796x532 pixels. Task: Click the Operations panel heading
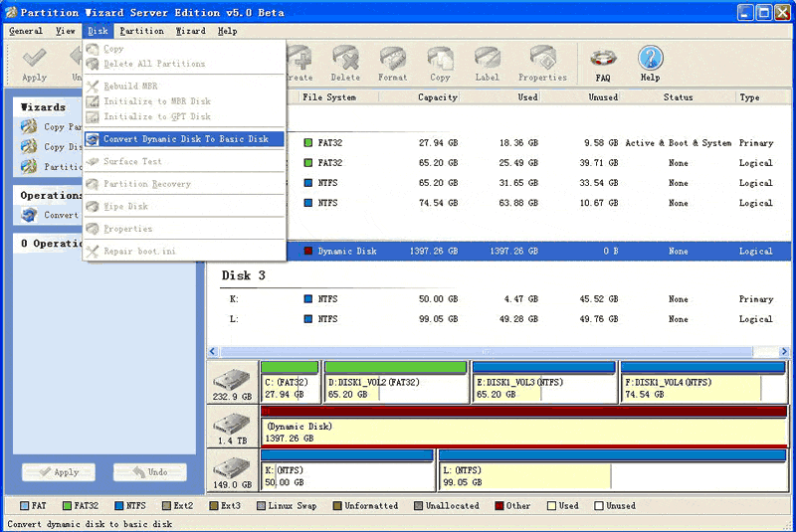[51, 195]
